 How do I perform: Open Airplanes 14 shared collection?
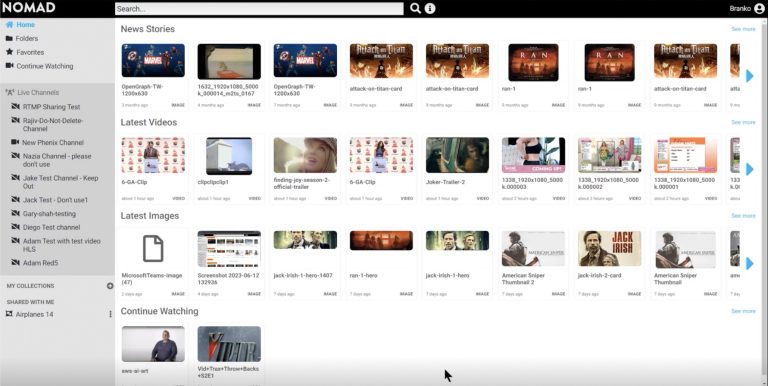point(34,314)
